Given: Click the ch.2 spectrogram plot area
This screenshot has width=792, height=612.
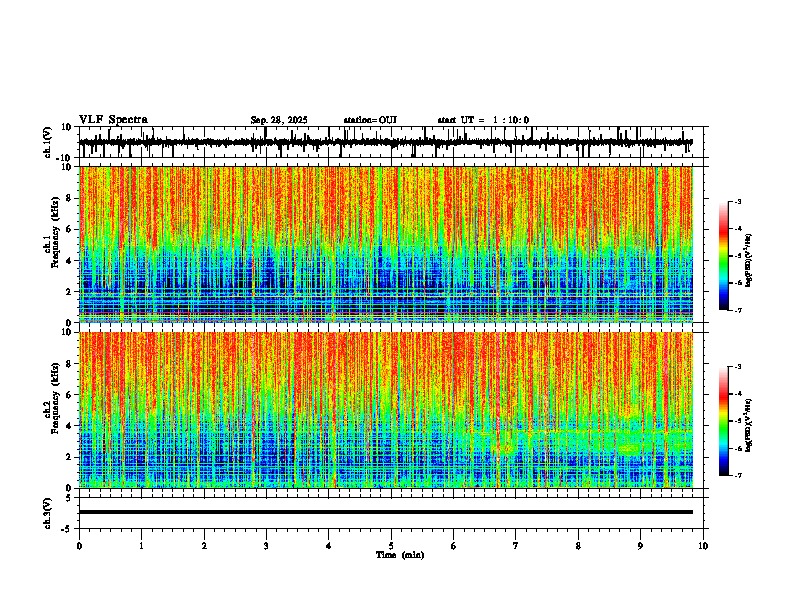Looking at the screenshot, I should pyautogui.click(x=386, y=410).
